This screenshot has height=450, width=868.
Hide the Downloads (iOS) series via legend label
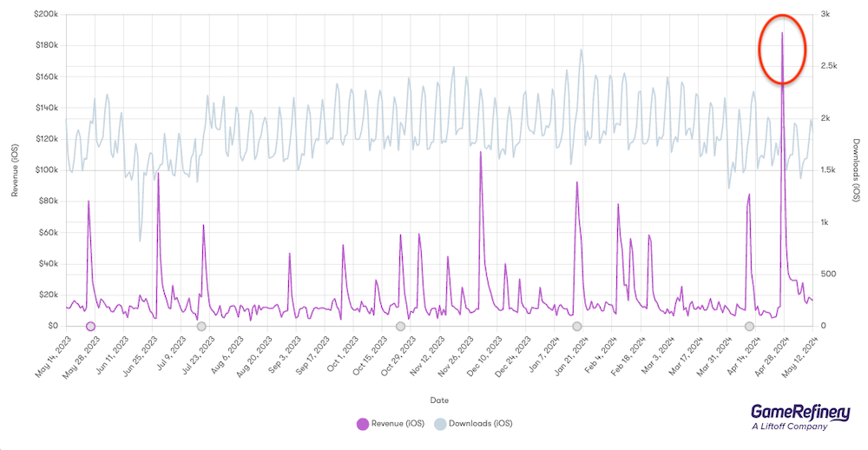pos(477,423)
